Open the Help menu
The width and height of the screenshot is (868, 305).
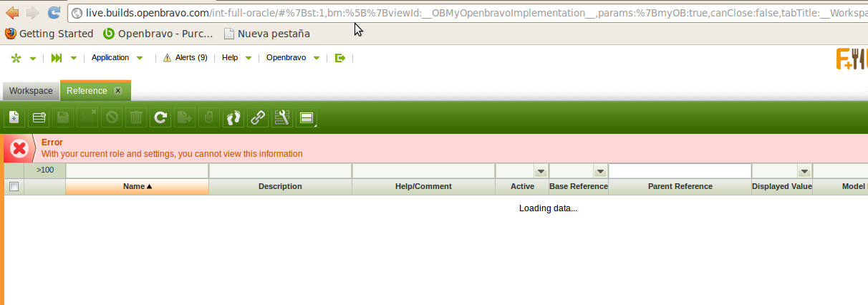[230, 58]
